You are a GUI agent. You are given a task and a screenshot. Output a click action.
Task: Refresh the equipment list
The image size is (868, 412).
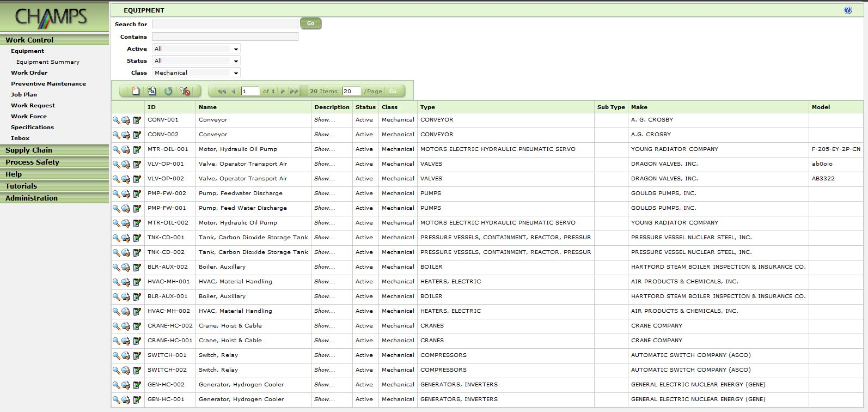[x=168, y=91]
